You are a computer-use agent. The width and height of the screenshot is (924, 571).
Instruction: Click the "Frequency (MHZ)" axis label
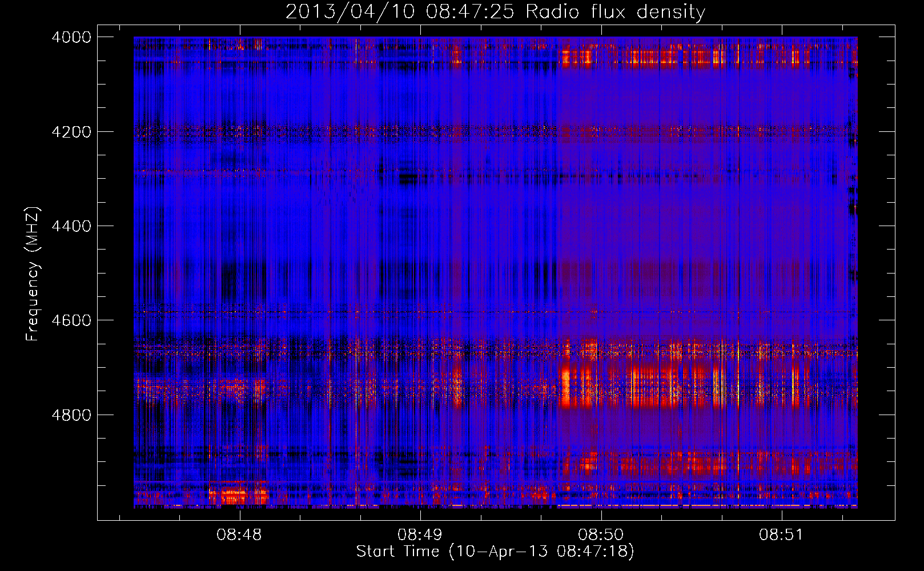(33, 274)
